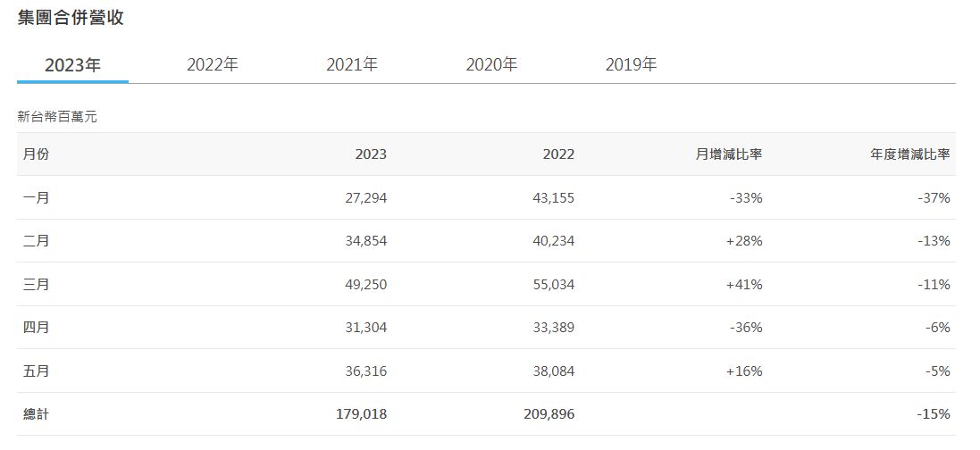Click the 總計 row label
The height and width of the screenshot is (450, 980).
[37, 414]
